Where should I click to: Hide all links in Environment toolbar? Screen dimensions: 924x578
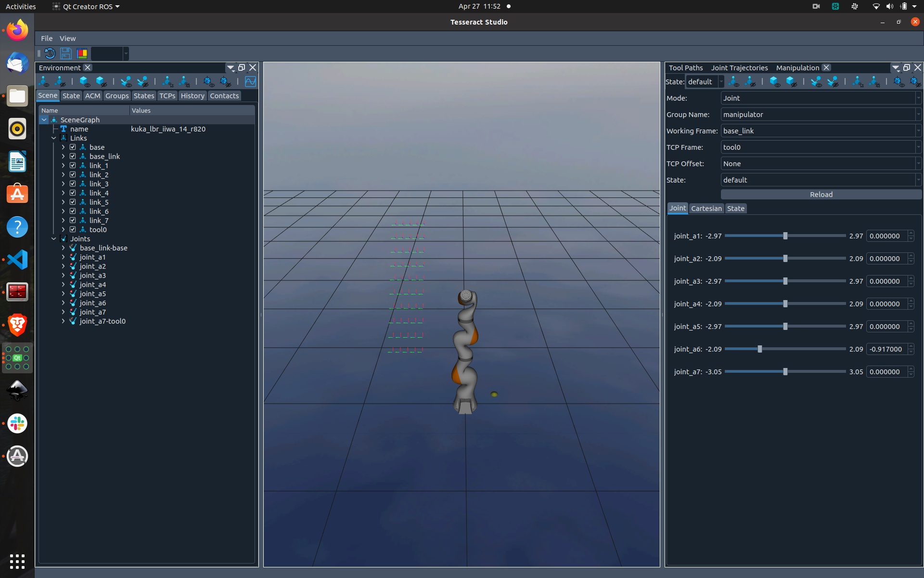pos(60,81)
